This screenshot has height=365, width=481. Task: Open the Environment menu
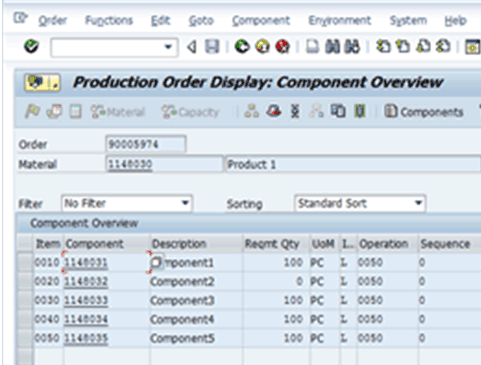click(340, 21)
